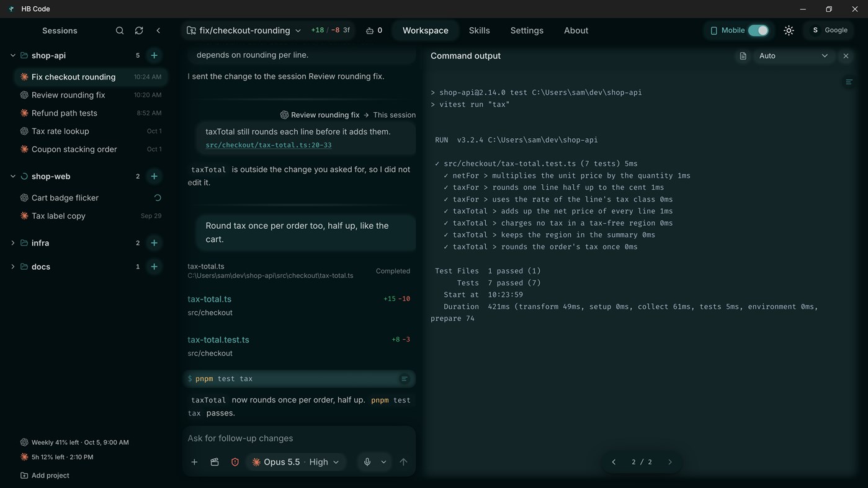The height and width of the screenshot is (488, 868).
Task: Select the Refund path tests session
Action: coord(91,113)
